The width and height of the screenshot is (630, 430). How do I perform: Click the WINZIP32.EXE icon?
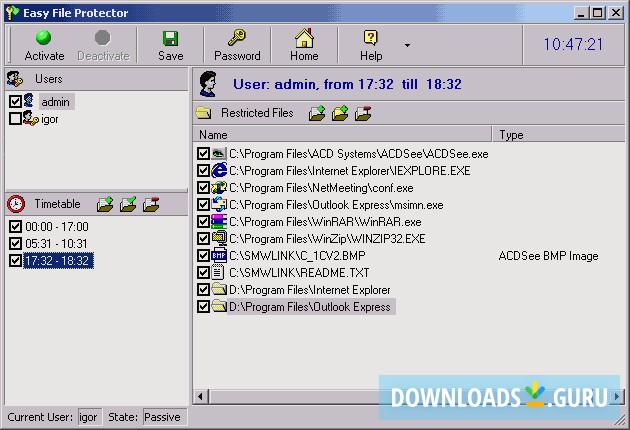pos(219,238)
